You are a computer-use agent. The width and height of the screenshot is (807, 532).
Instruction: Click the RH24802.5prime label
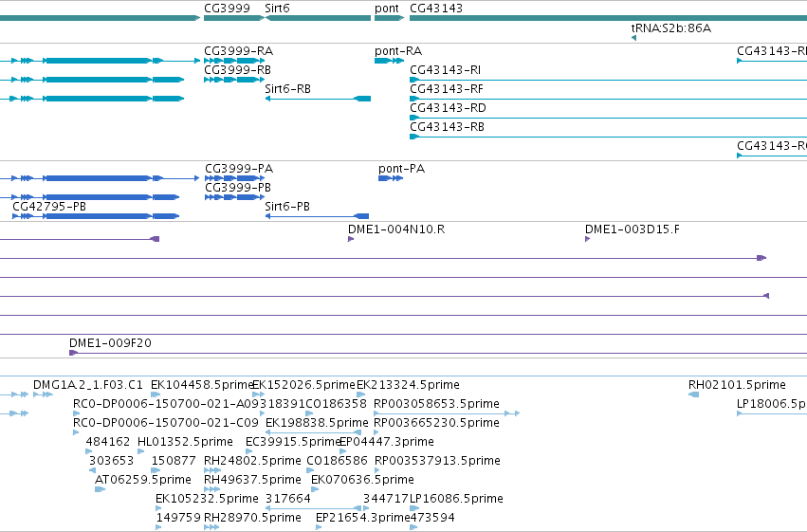click(252, 461)
